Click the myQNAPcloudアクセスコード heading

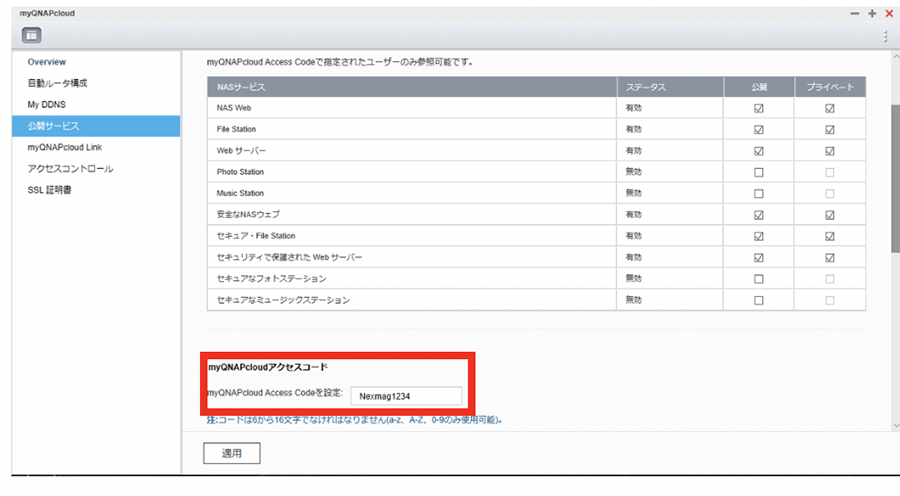coord(267,367)
